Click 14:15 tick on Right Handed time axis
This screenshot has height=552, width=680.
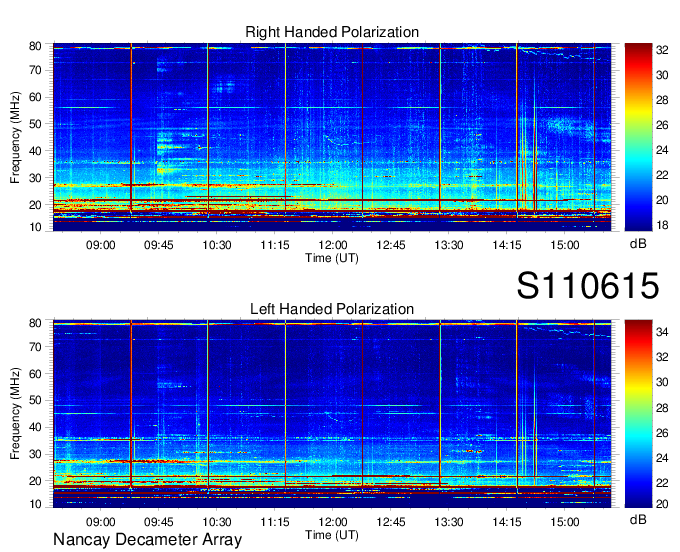click(507, 245)
